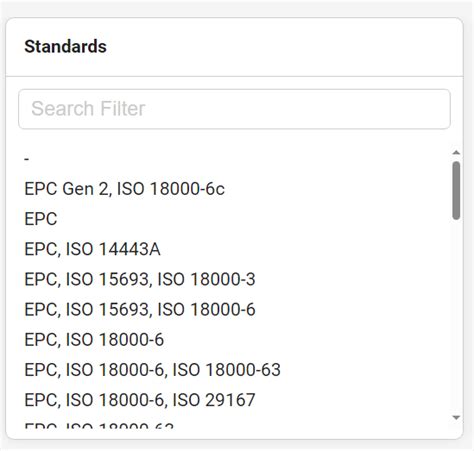Screen dimensions: 474x451
Task: Select the dash "-" option
Action: click(235, 159)
